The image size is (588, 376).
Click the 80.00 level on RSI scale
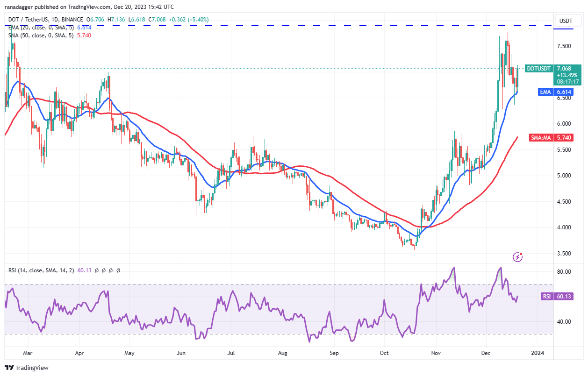point(564,272)
